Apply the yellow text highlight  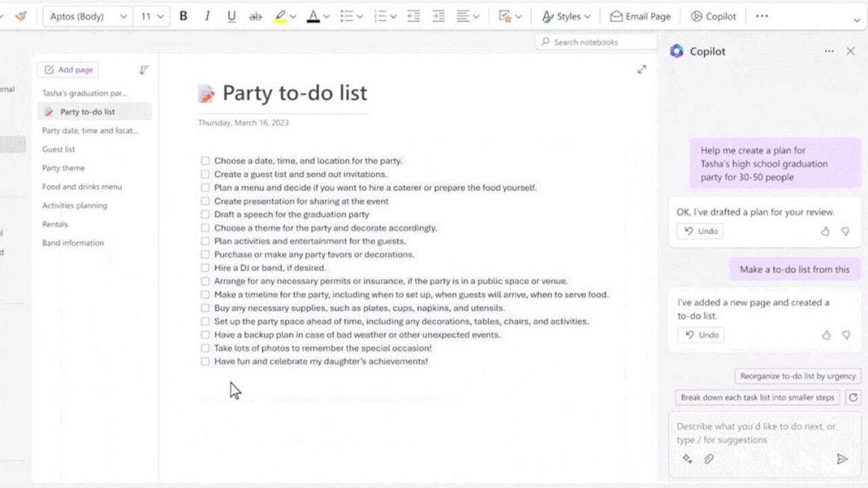tap(279, 16)
